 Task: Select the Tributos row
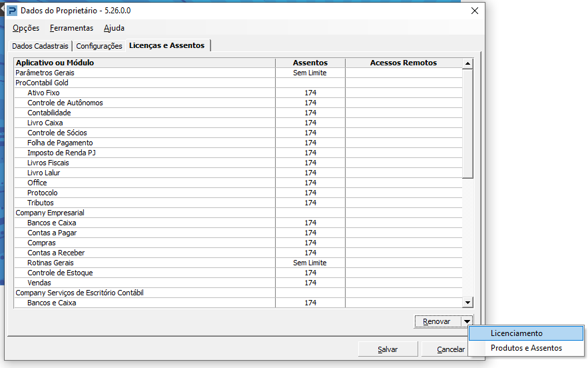(238, 203)
